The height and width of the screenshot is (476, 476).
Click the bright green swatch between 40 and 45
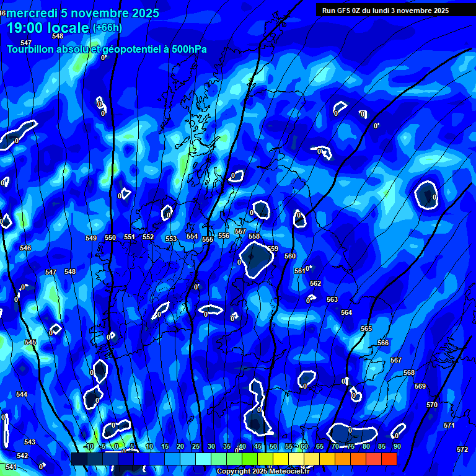point(250,459)
